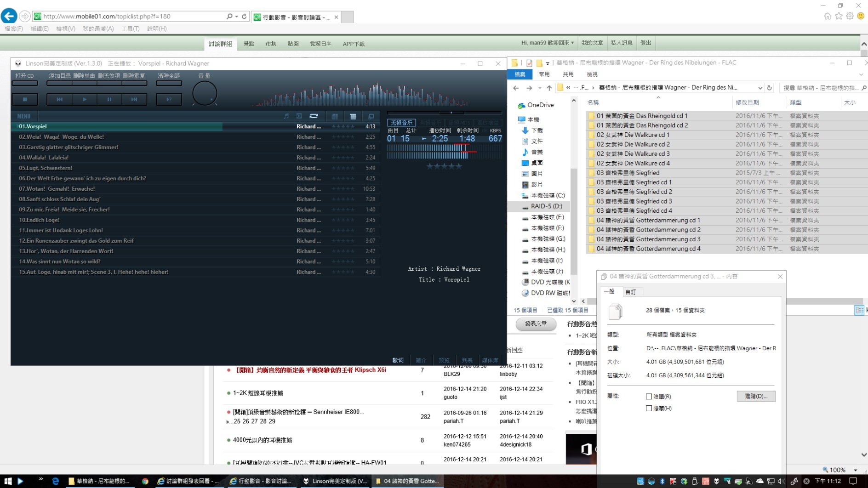
Task: Open the 我的最愛(A) browser menu
Action: 98,28
